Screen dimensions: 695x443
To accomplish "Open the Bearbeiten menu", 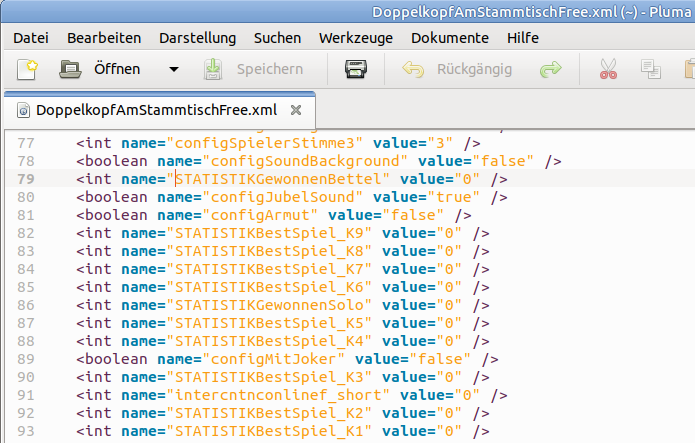I will pyautogui.click(x=103, y=38).
